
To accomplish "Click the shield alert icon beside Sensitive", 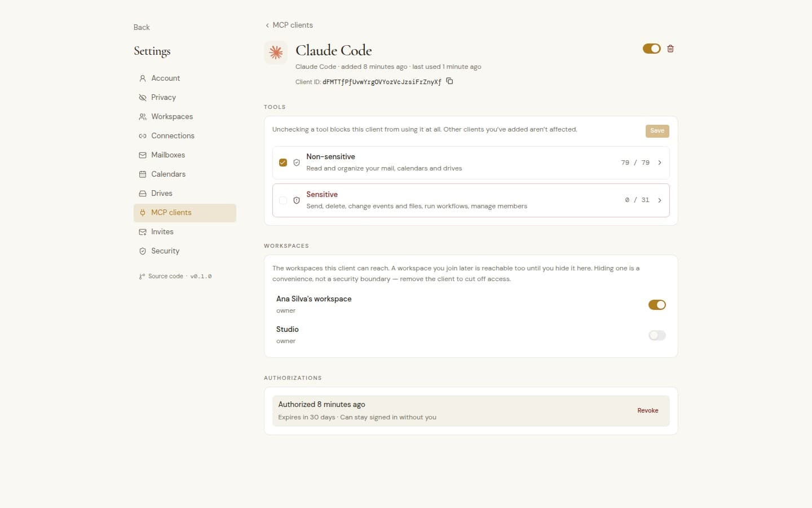I will pos(297,200).
